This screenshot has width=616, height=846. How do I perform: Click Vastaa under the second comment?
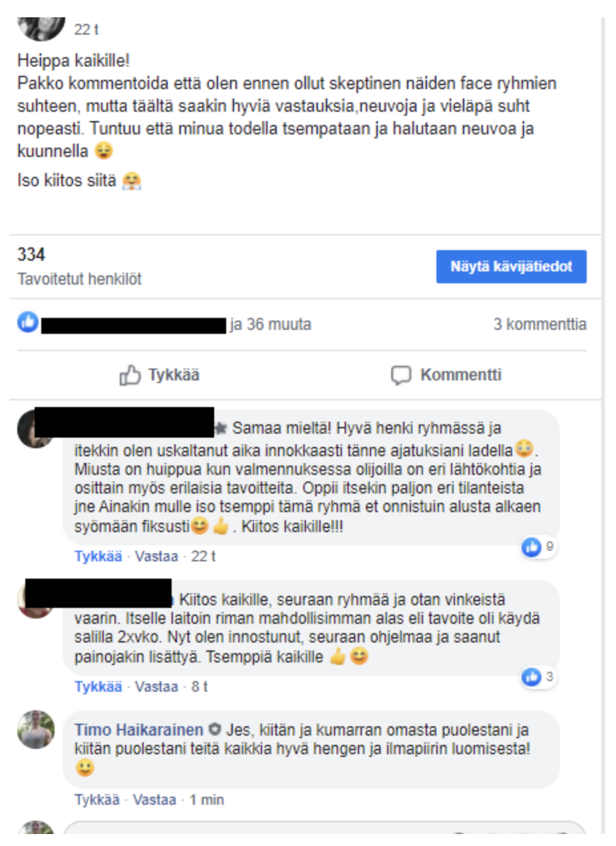(x=156, y=686)
